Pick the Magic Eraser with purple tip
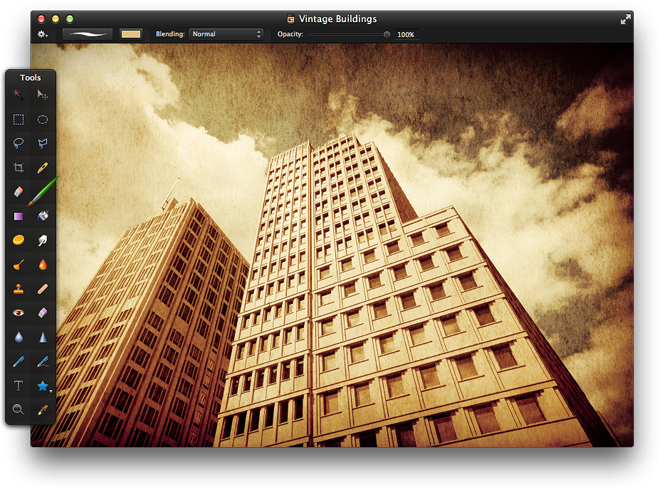 [x=43, y=313]
